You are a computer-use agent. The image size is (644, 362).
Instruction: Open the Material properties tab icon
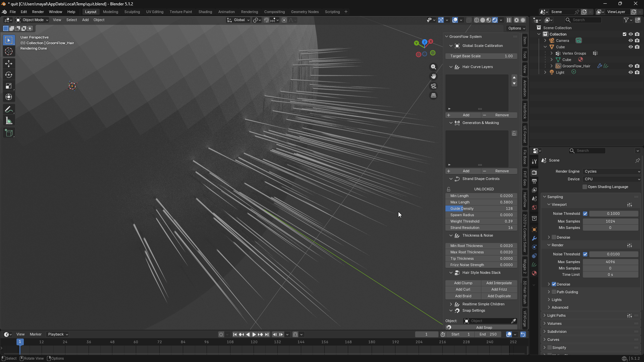tap(534, 273)
